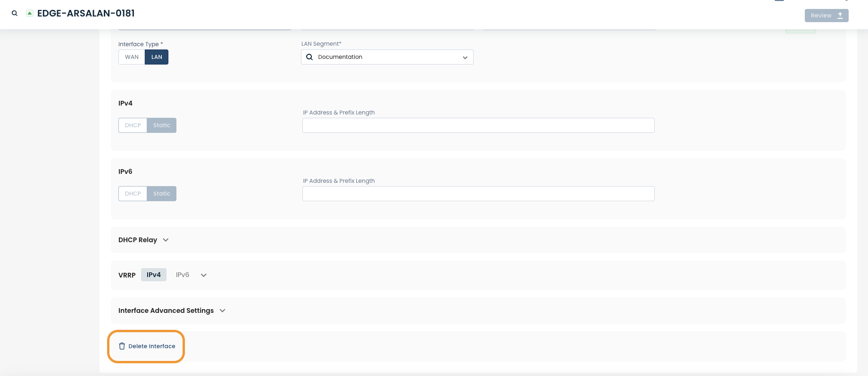
Task: Expand Interface Advanced Settings chevron
Action: click(223, 311)
